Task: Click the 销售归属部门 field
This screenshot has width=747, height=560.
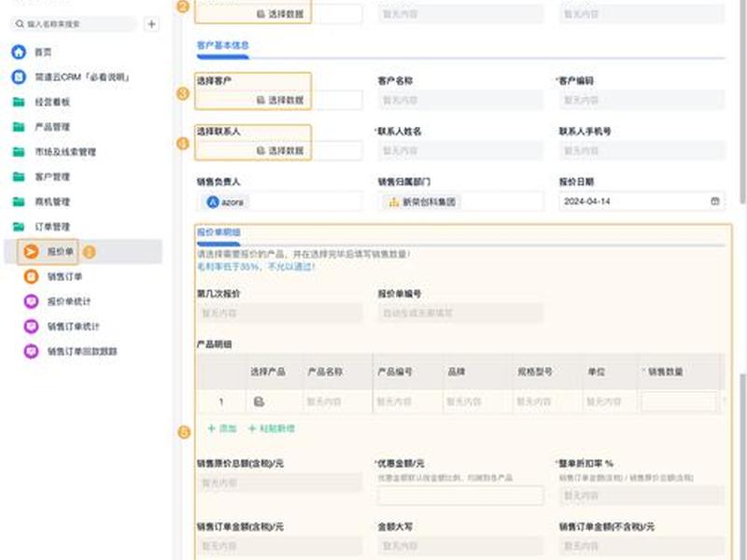Action: (x=460, y=202)
